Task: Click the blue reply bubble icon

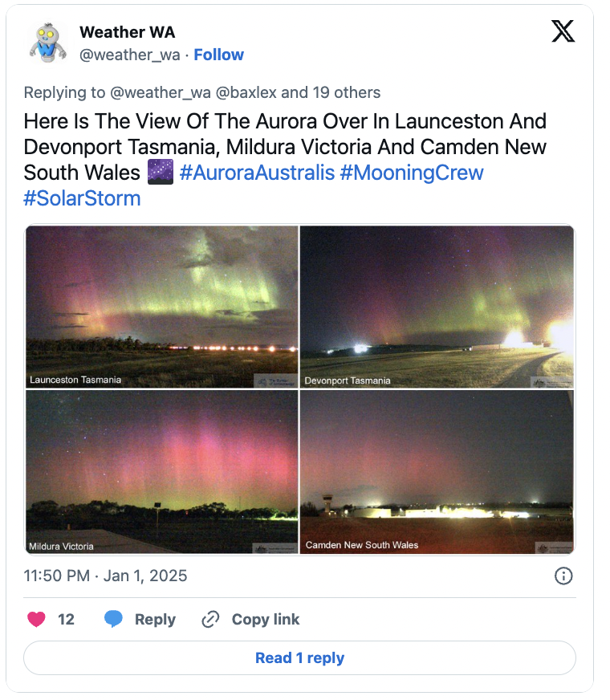Action: pyautogui.click(x=113, y=619)
